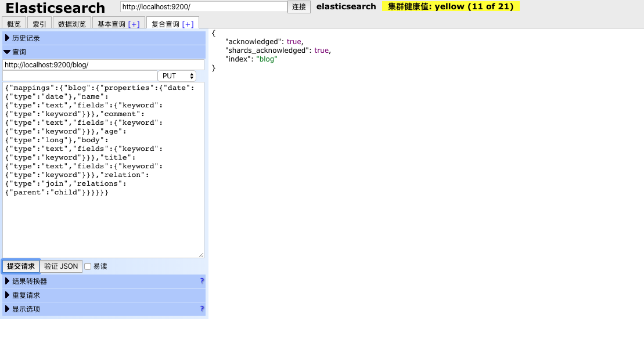Click the cluster health yellow status badge
Screen dimensions: 644x343
(x=451, y=6)
